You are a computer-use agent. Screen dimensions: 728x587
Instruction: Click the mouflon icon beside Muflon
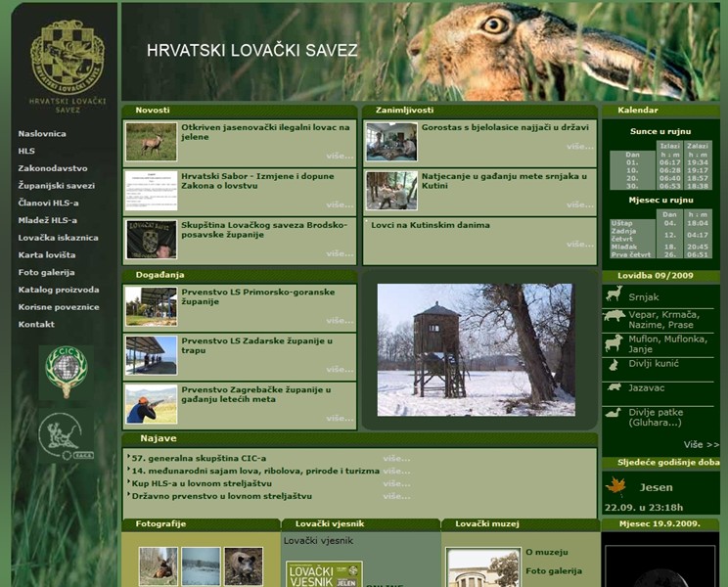614,343
